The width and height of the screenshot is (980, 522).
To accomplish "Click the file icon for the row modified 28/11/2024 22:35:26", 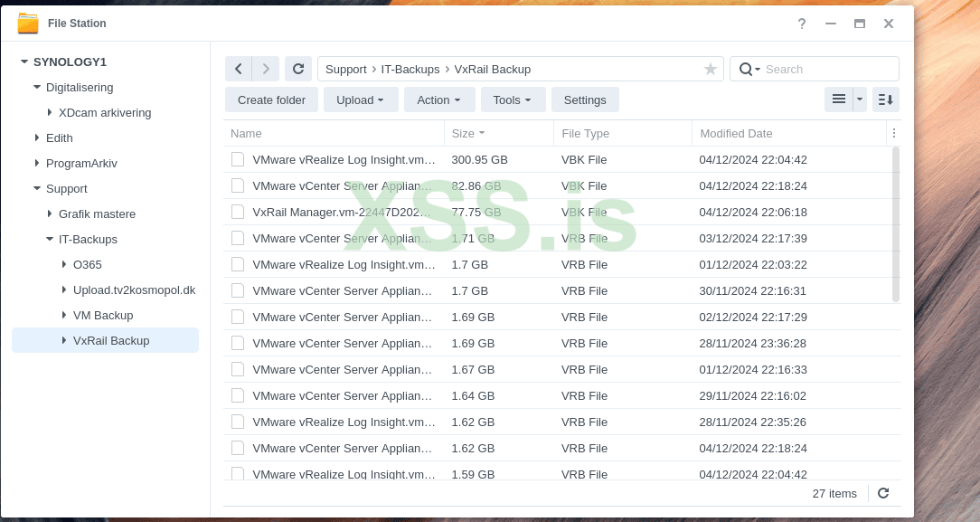I will pos(238,422).
